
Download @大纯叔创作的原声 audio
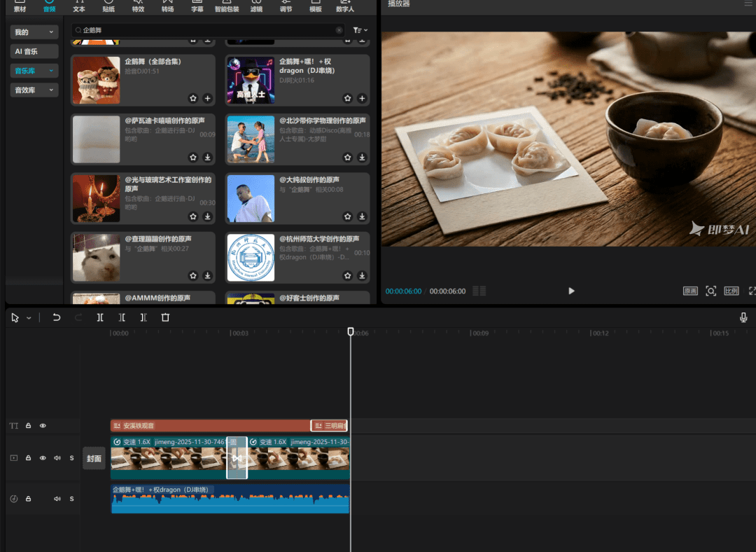pos(362,216)
